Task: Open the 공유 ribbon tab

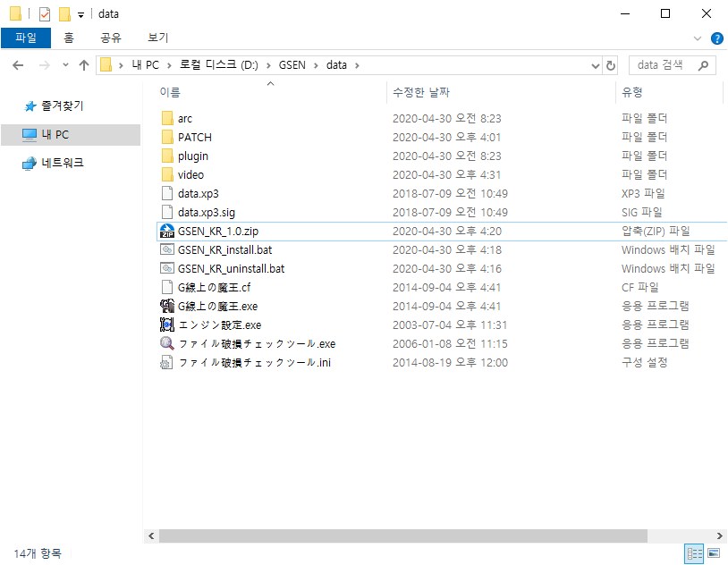Action: [x=111, y=38]
